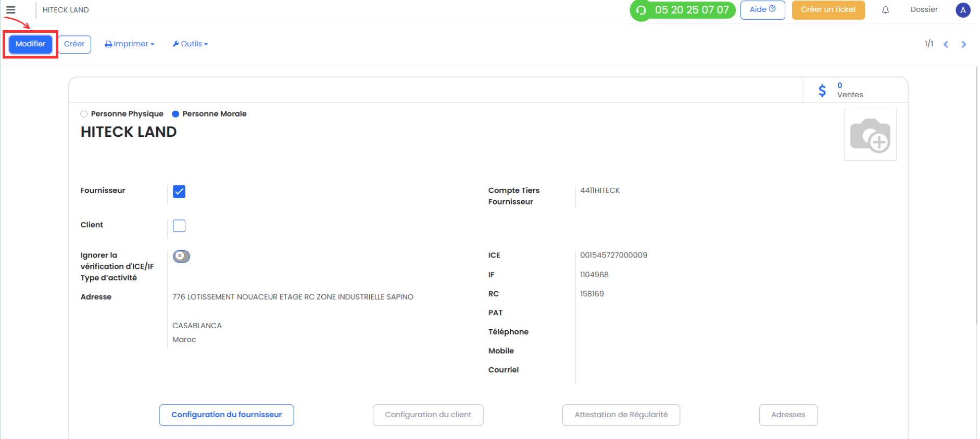
Task: Click the address line 776 LOTISSEMENT NOUACEUR
Action: tap(293, 297)
